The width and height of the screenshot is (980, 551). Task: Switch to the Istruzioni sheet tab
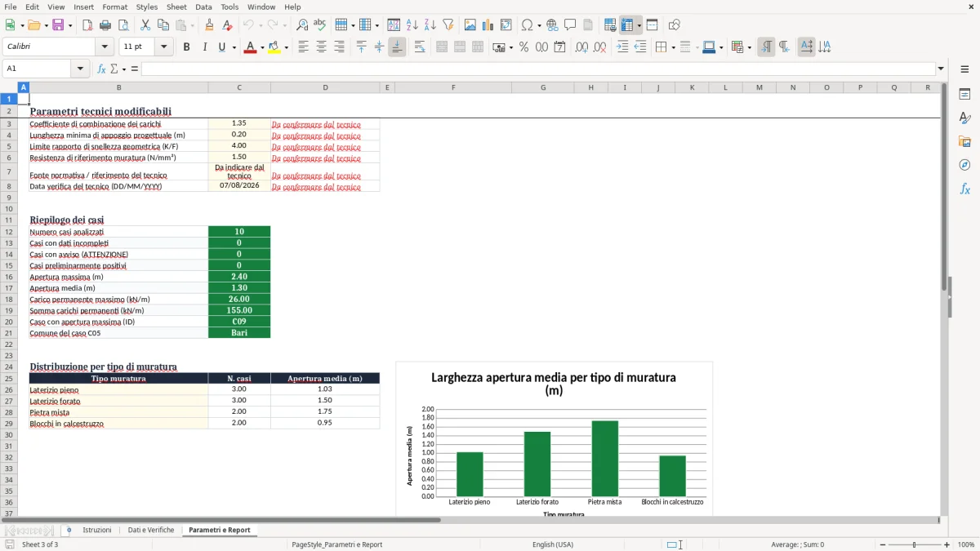tap(97, 531)
